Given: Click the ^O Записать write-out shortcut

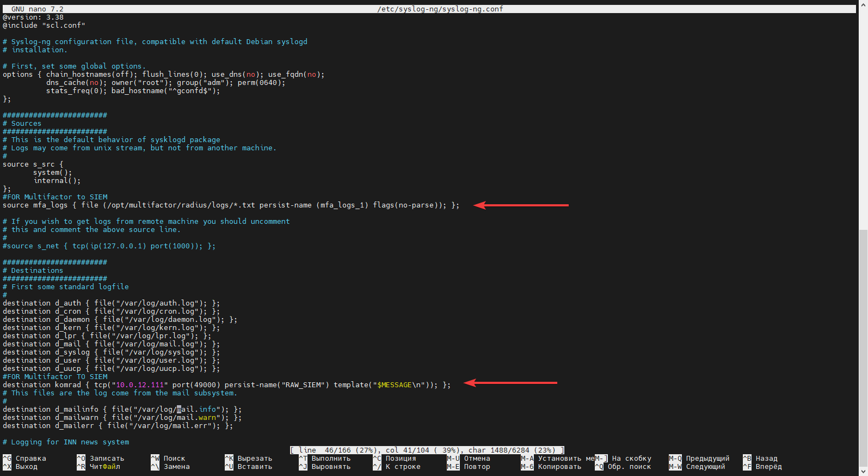Looking at the screenshot, I should click(x=101, y=459).
